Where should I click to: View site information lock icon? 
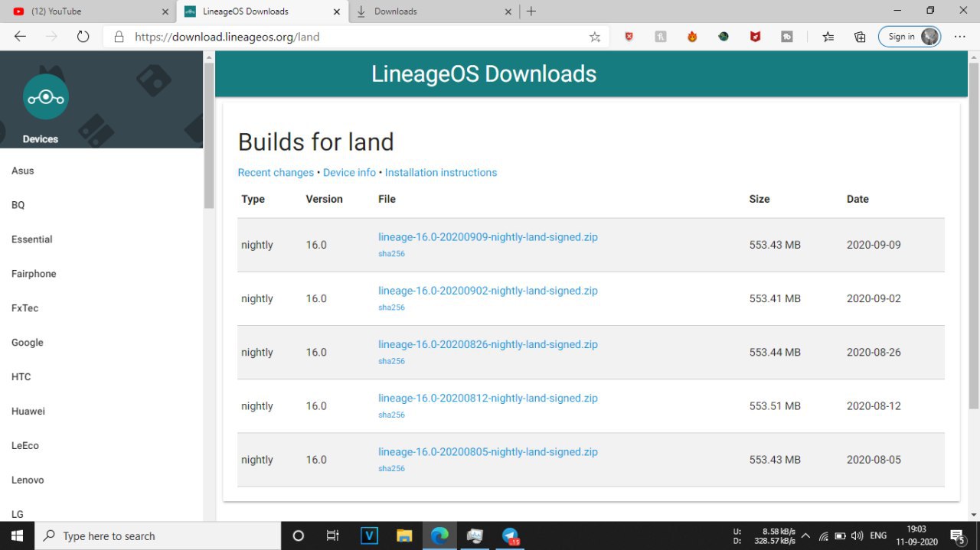(x=118, y=36)
